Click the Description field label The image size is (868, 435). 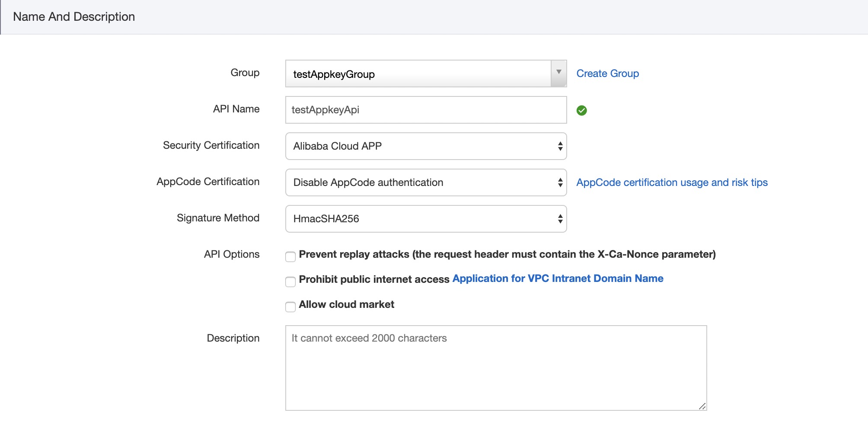[233, 338]
